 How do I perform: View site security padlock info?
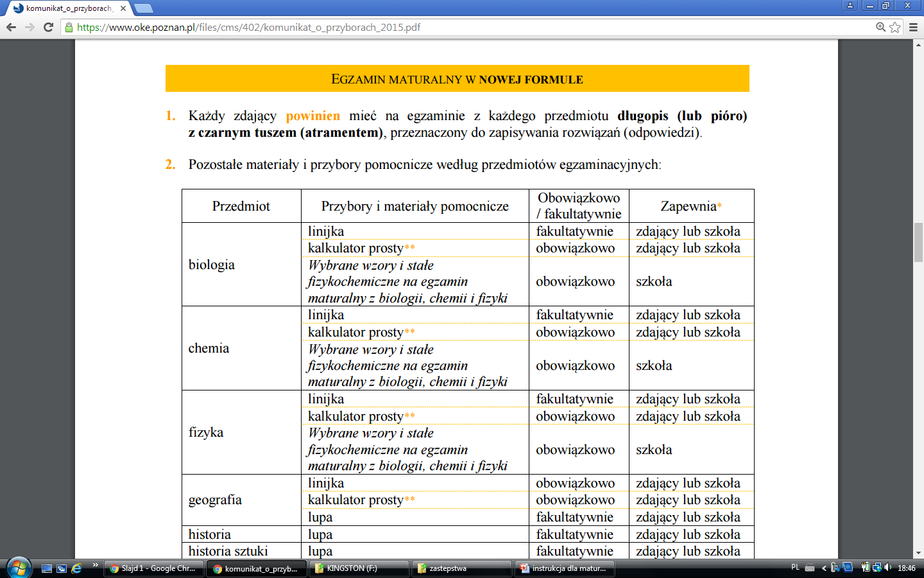tap(69, 27)
